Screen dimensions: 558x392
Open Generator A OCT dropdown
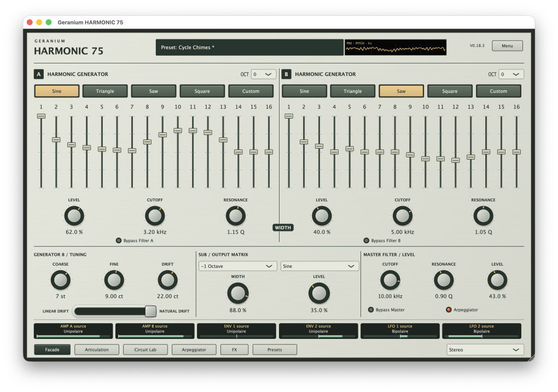(x=263, y=74)
